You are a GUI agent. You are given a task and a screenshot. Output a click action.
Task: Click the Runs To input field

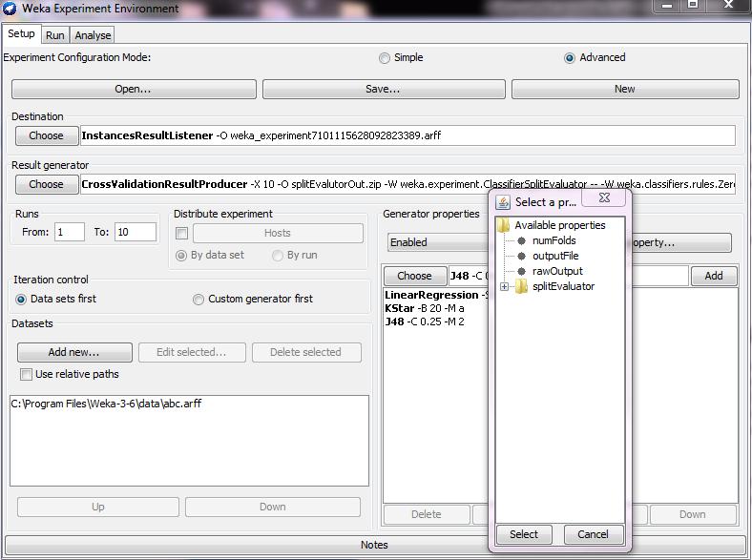136,232
